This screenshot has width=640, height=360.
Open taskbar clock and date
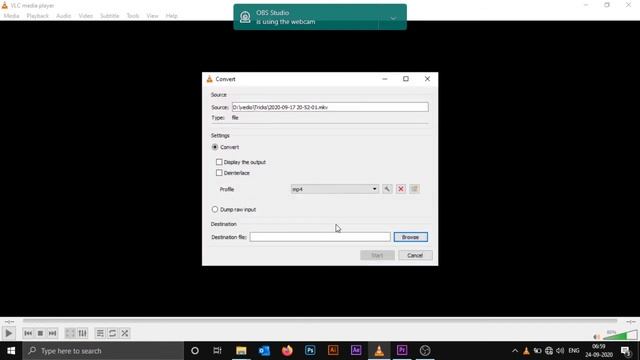[x=599, y=351]
